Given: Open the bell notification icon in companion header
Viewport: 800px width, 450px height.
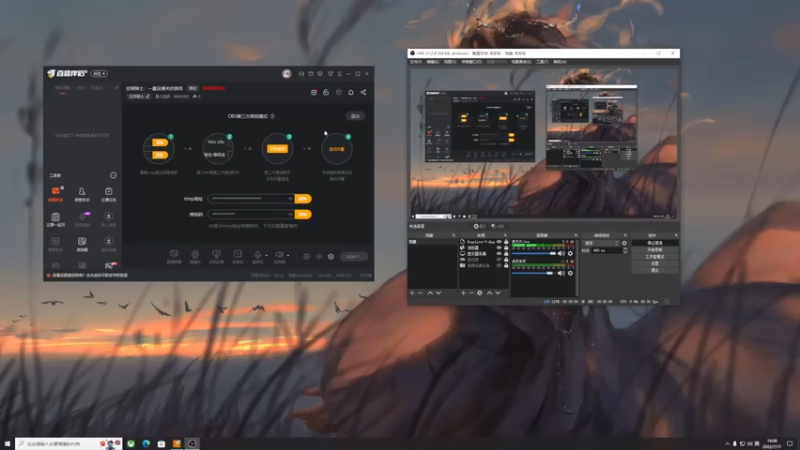Looking at the screenshot, I should tap(351, 92).
